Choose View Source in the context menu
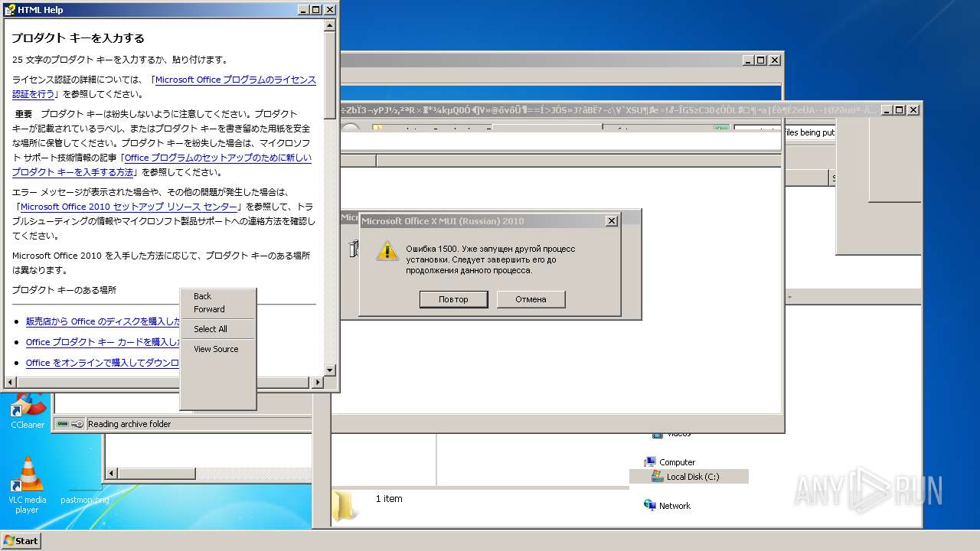This screenshot has height=551, width=980. [x=216, y=349]
